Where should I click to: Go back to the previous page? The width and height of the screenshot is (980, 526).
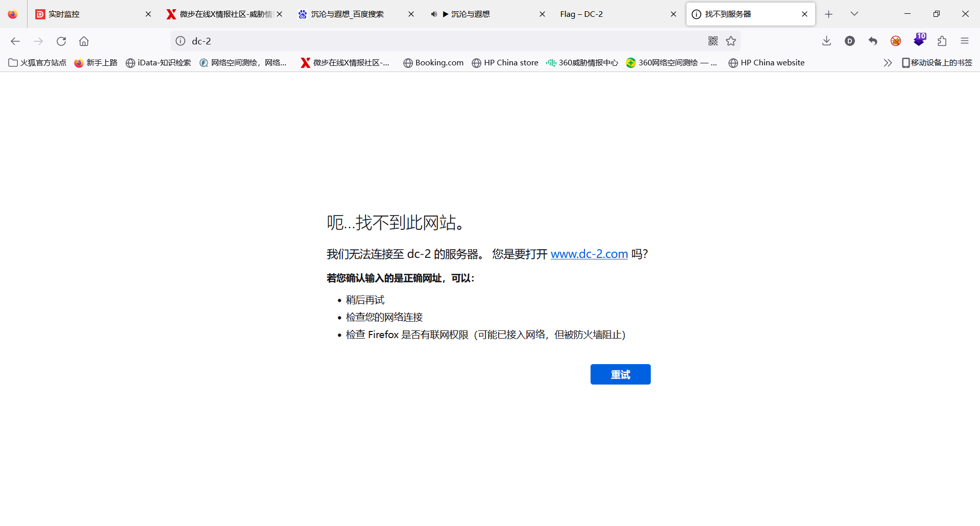click(15, 41)
